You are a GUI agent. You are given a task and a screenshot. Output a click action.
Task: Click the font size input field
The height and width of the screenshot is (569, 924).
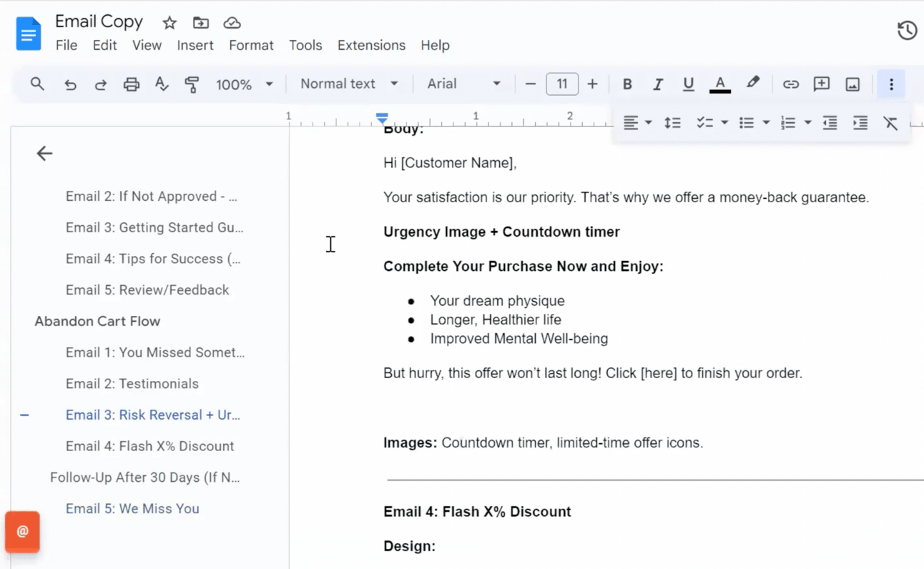[x=561, y=84]
